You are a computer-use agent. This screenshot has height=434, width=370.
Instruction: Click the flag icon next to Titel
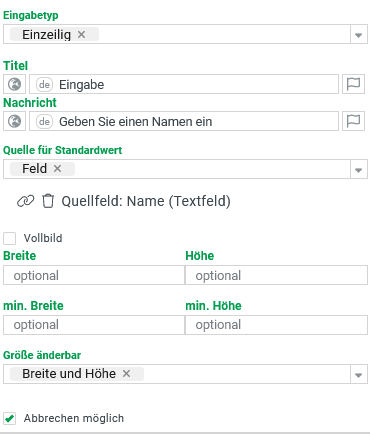point(353,84)
